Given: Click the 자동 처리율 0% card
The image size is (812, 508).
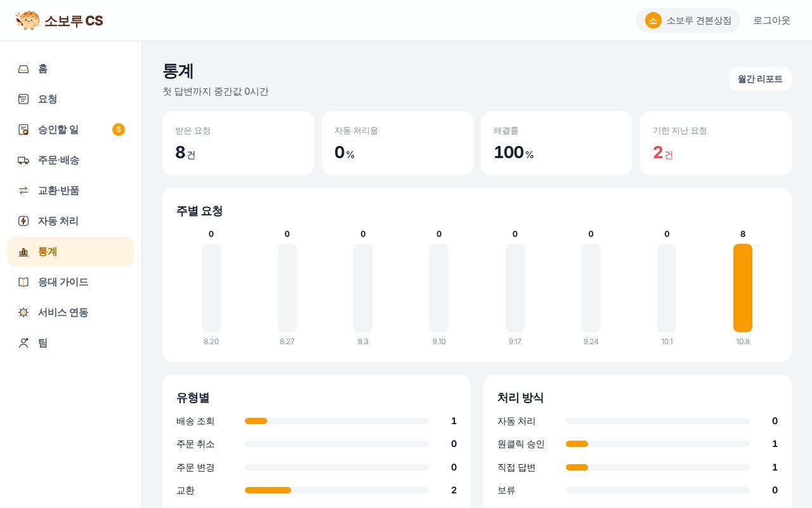Looking at the screenshot, I should (x=397, y=143).
